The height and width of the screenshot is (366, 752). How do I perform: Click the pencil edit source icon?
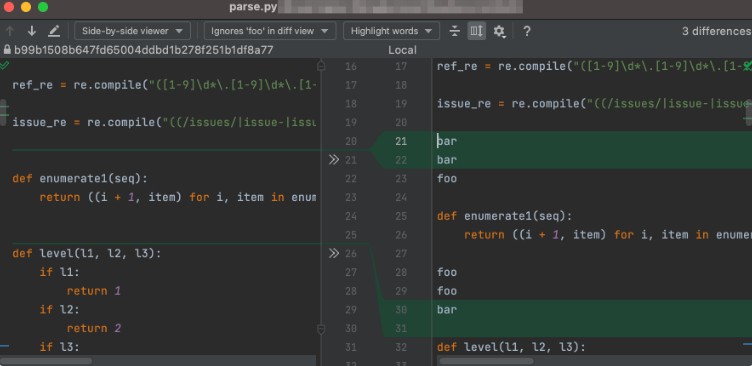[x=54, y=31]
